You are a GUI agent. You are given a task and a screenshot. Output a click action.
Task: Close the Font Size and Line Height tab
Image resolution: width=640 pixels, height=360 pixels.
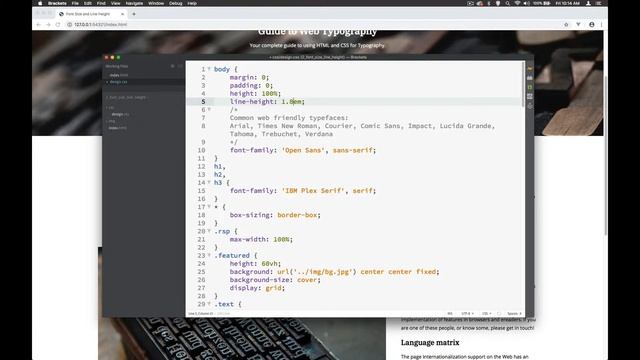pyautogui.click(x=122, y=14)
